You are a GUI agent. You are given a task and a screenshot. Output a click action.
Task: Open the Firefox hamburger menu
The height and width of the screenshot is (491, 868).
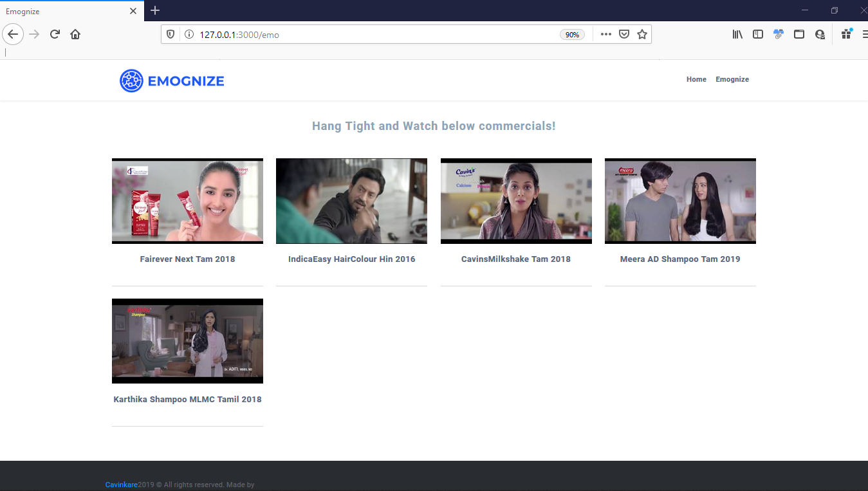click(863, 35)
